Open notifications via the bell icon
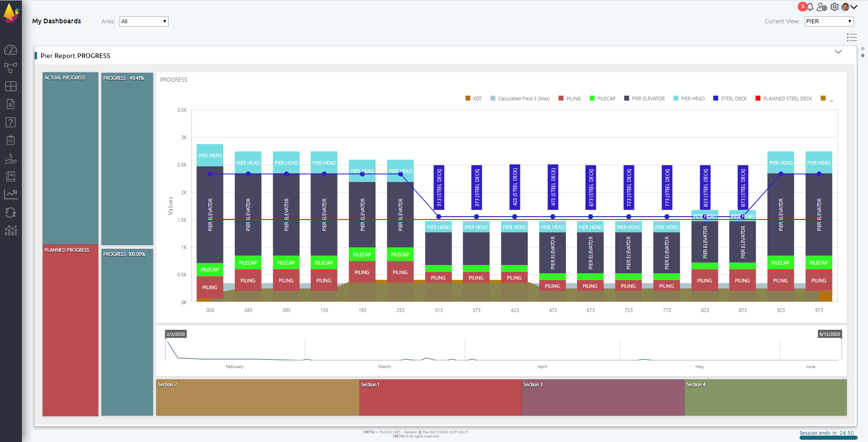868x442 pixels. (810, 7)
